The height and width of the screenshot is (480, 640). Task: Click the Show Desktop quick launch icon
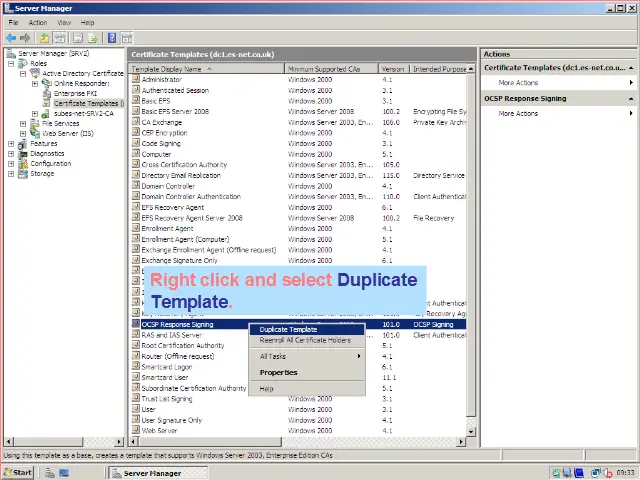click(64, 473)
